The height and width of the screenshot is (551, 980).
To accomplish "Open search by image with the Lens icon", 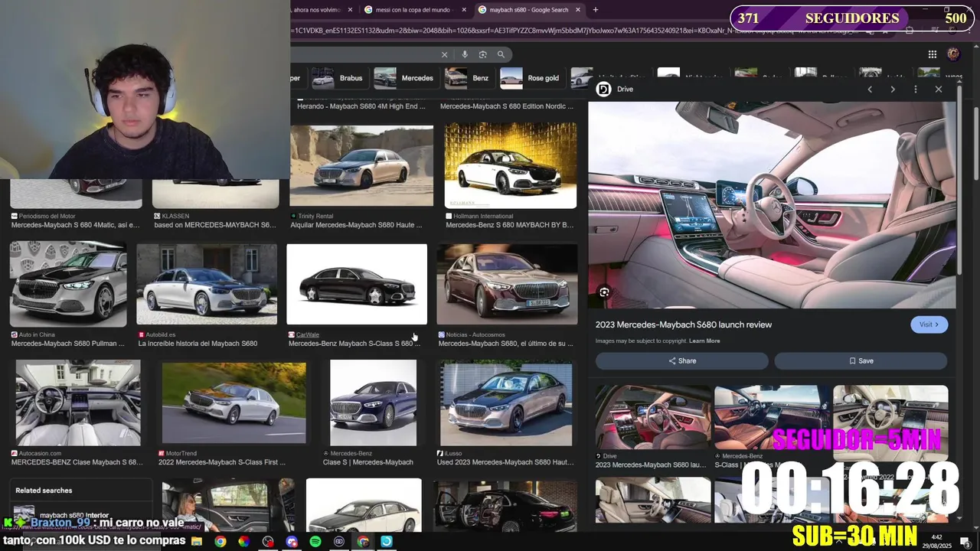I will click(x=483, y=54).
